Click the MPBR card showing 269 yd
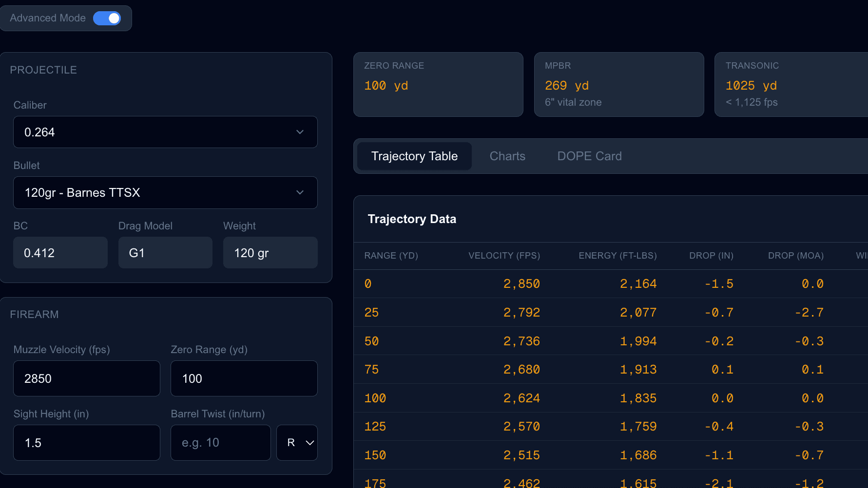Image resolution: width=868 pixels, height=488 pixels. (619, 84)
